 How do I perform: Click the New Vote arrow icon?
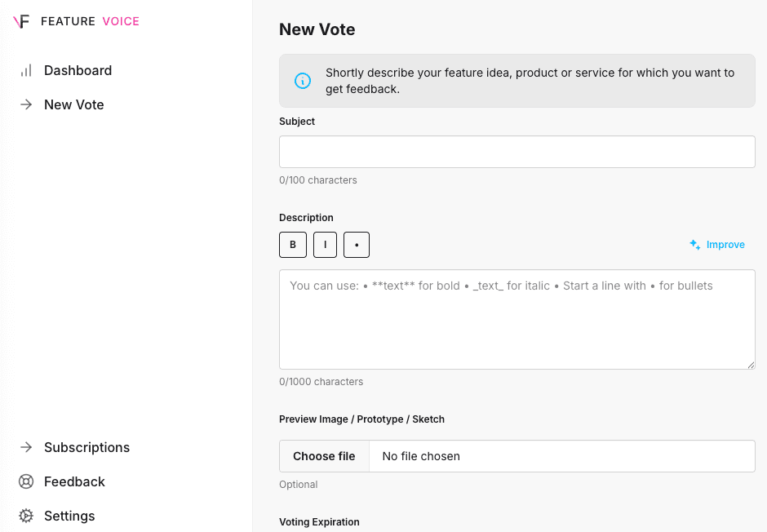pos(26,104)
